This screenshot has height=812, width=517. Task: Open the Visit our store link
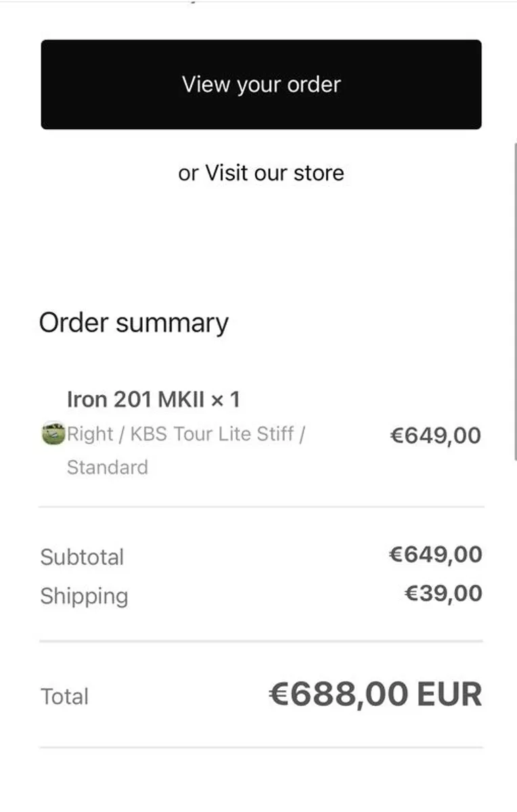[275, 173]
